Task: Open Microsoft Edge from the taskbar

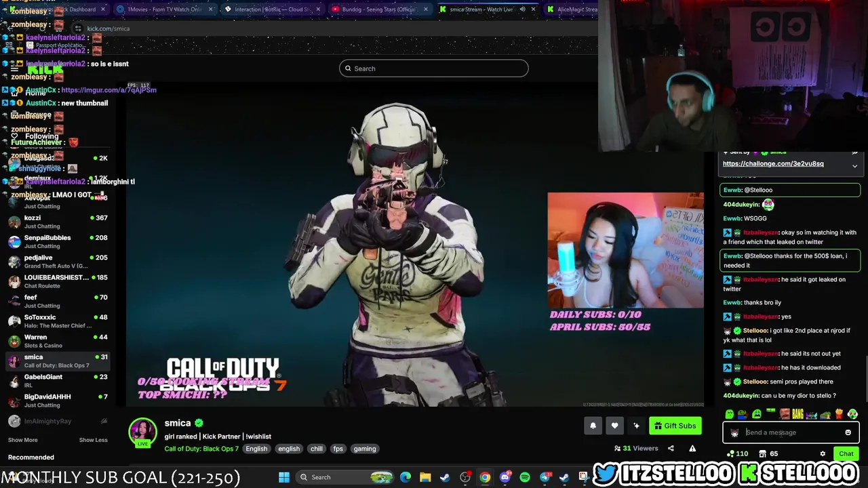Action: pos(406,477)
